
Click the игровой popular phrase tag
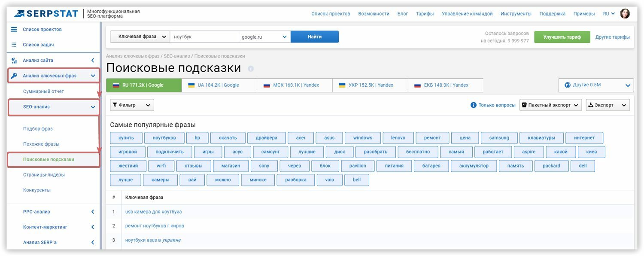click(128, 152)
